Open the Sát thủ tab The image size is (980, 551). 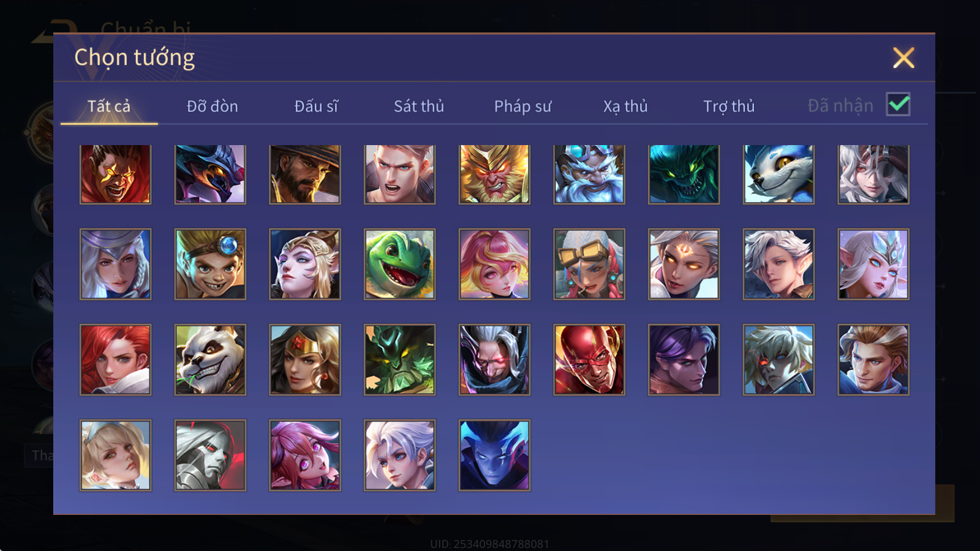(x=418, y=106)
